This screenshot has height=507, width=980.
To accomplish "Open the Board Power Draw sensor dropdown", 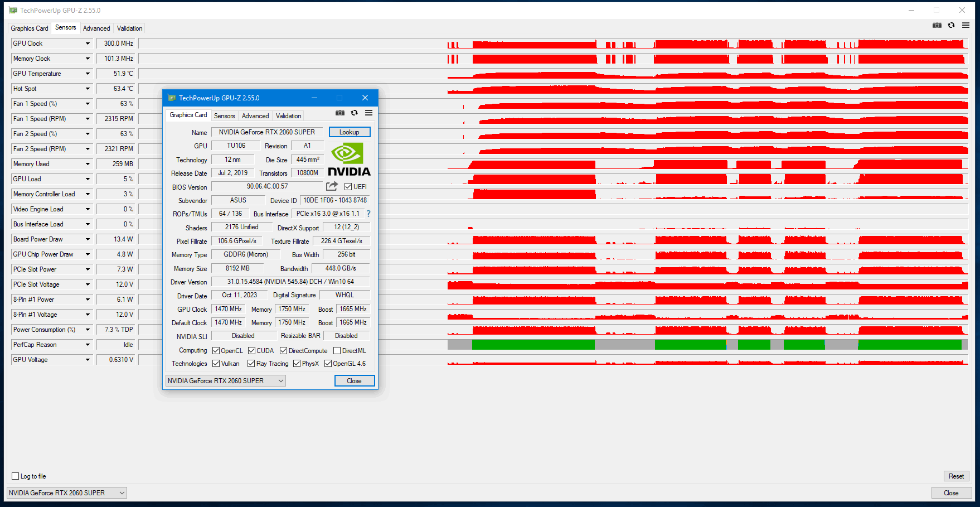I will coord(88,239).
